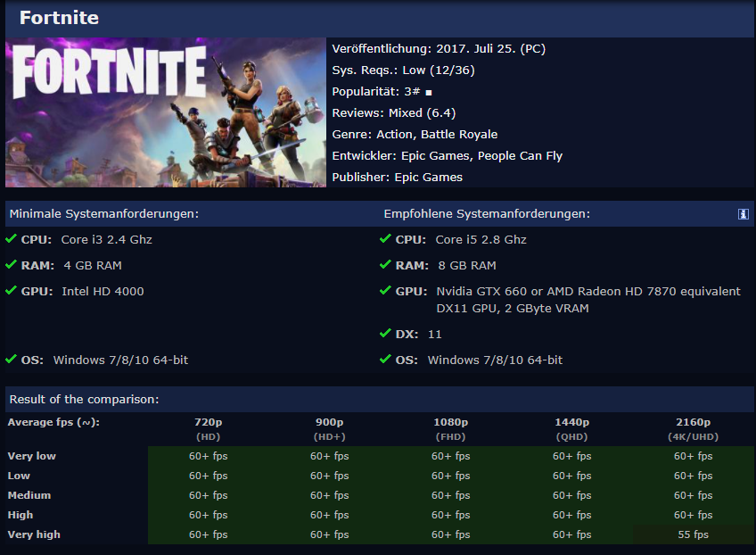Click the Sys. Reqs.: Low (12/36) text
This screenshot has width=756, height=555.
pyautogui.click(x=403, y=70)
